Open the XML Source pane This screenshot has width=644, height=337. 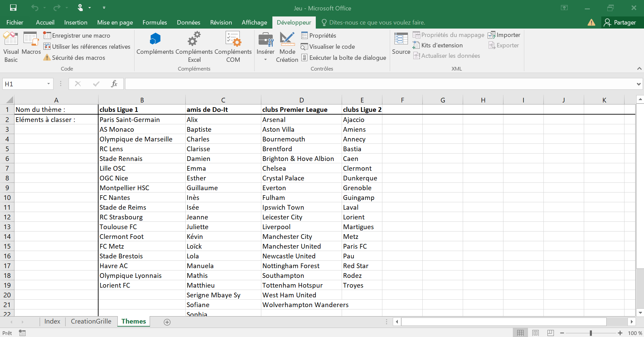(401, 43)
